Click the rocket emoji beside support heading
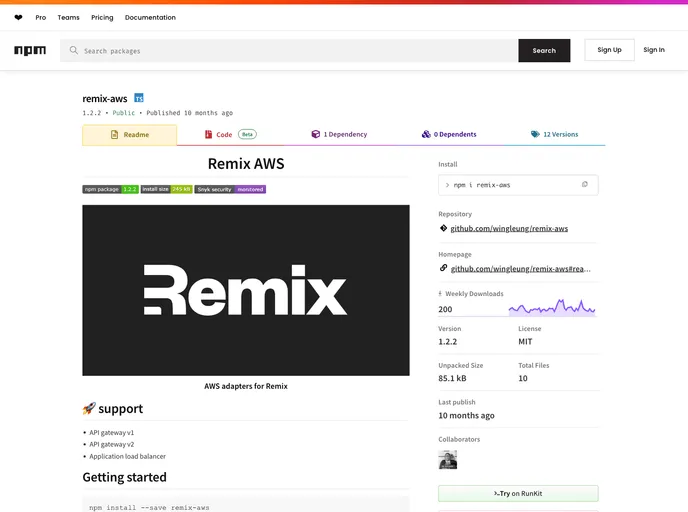The image size is (688, 512). pyautogui.click(x=89, y=408)
